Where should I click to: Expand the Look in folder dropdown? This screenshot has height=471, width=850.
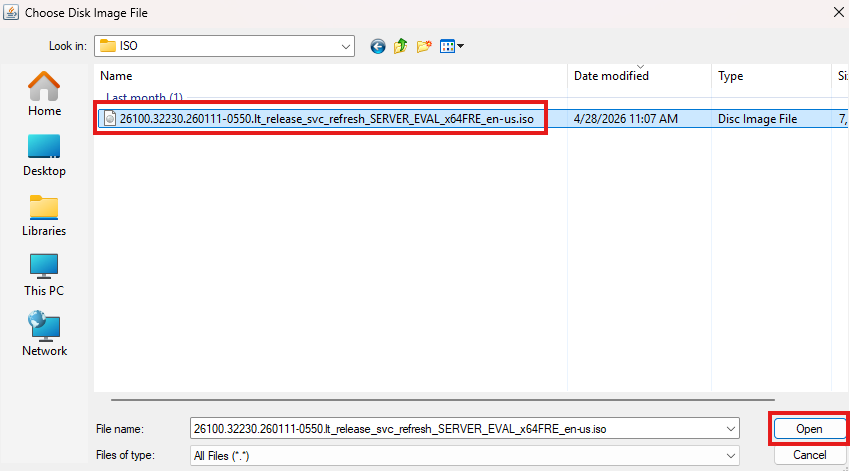pos(345,46)
